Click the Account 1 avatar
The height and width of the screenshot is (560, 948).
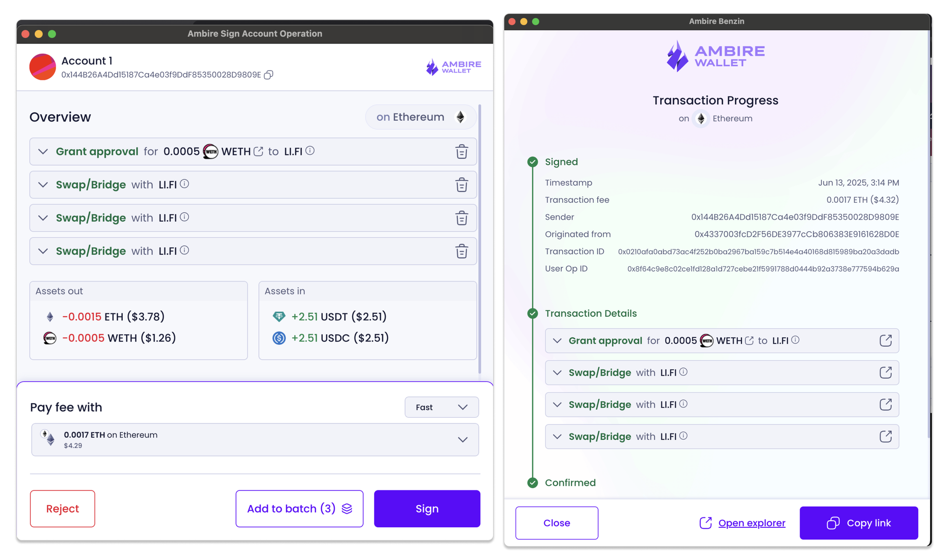click(43, 67)
